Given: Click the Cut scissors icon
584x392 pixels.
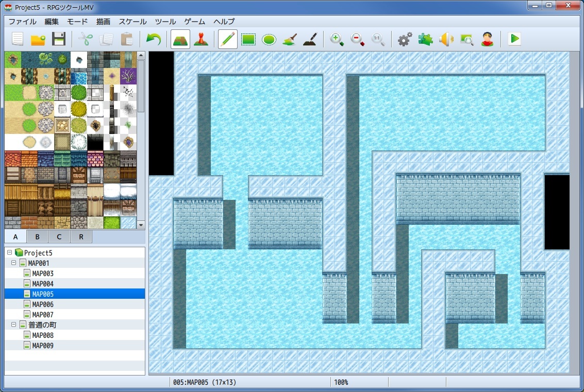Looking at the screenshot, I should pyautogui.click(x=85, y=39).
